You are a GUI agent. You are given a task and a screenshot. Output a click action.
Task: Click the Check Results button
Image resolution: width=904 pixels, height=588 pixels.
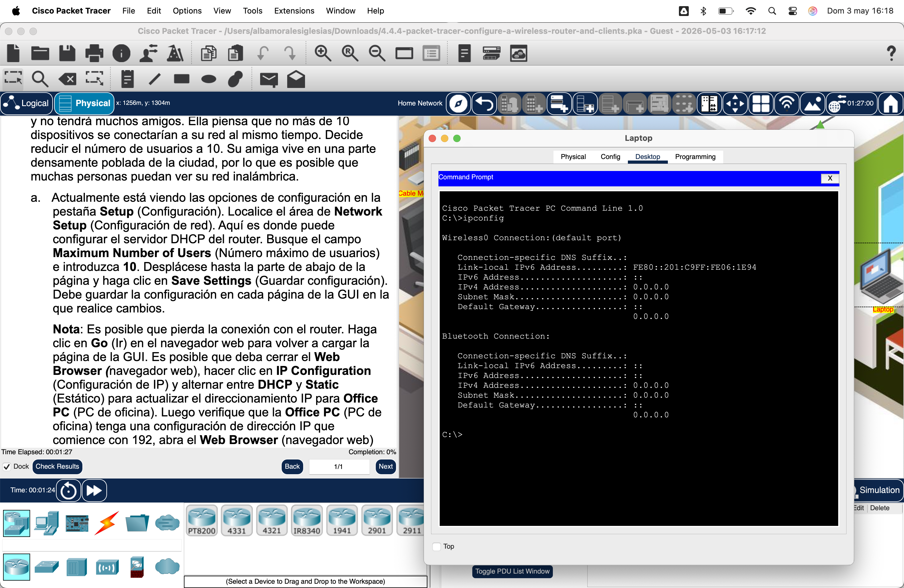coord(57,467)
